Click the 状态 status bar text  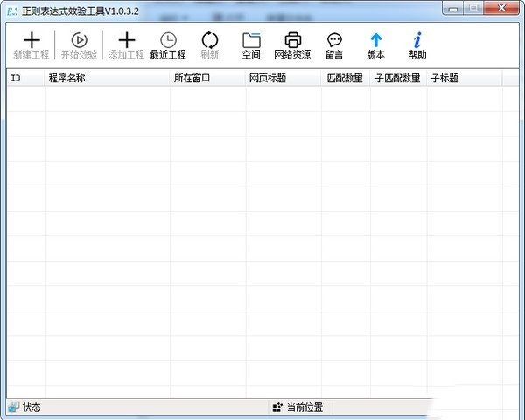click(x=31, y=407)
